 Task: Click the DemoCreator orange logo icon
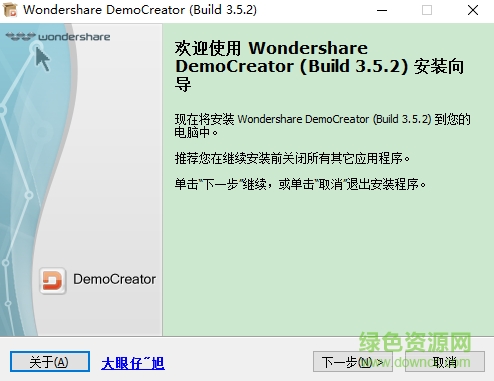click(x=52, y=280)
